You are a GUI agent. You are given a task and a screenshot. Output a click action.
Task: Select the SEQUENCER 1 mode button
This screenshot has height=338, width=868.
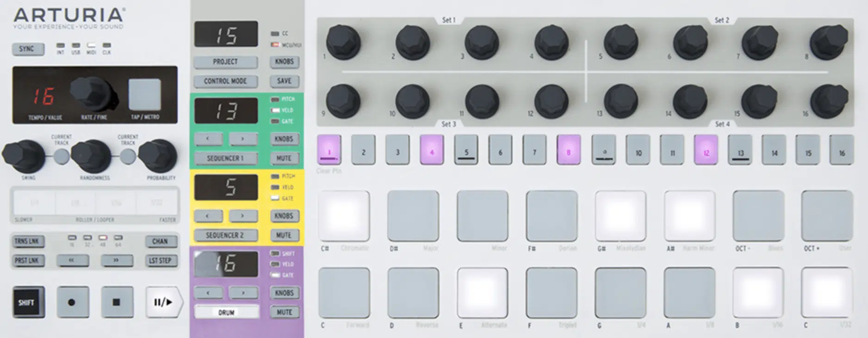pos(225,158)
